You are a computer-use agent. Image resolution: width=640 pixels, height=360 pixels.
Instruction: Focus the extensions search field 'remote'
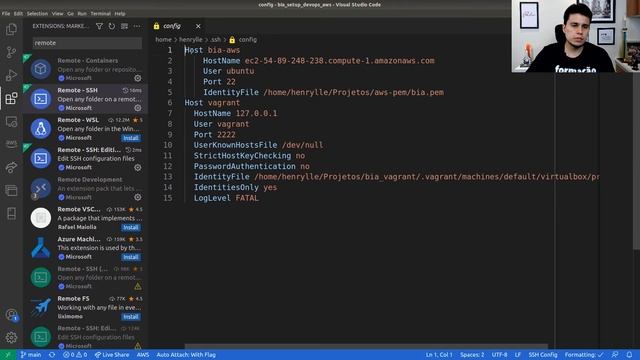point(87,43)
